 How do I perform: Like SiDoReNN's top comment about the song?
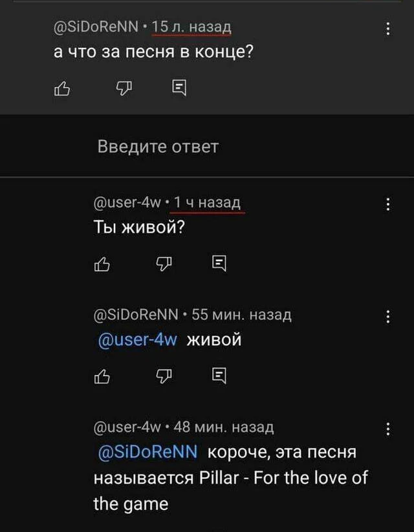click(61, 89)
